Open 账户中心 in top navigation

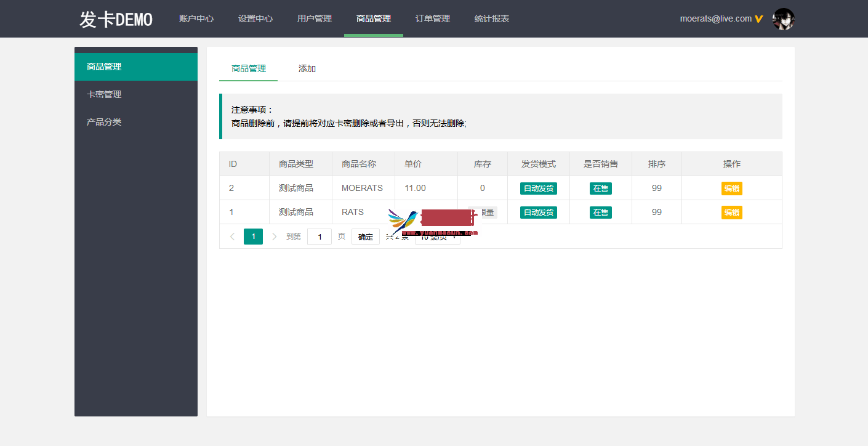click(196, 18)
